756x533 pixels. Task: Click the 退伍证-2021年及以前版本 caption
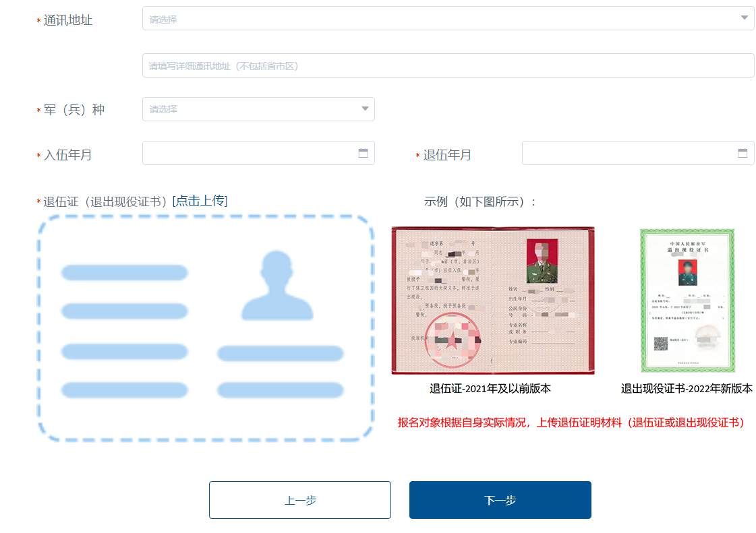pos(490,389)
